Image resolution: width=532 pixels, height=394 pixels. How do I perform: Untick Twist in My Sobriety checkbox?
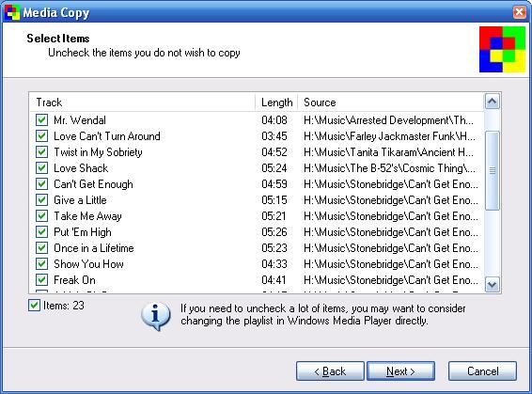click(41, 151)
